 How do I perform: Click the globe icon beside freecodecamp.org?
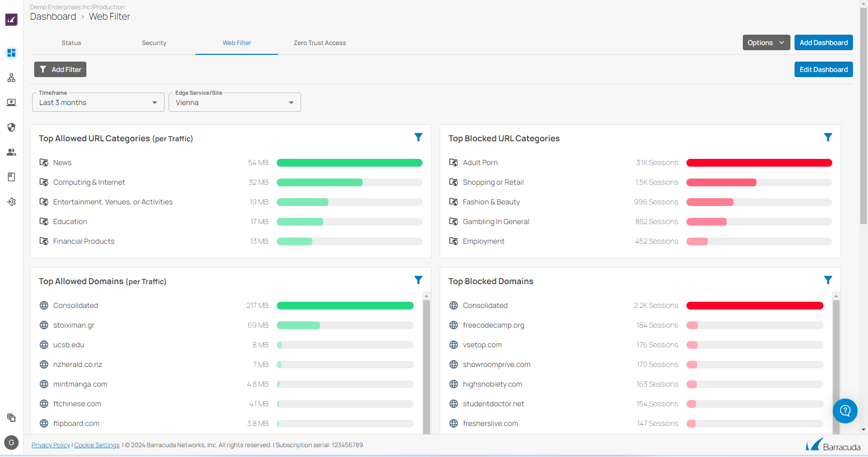[454, 325]
